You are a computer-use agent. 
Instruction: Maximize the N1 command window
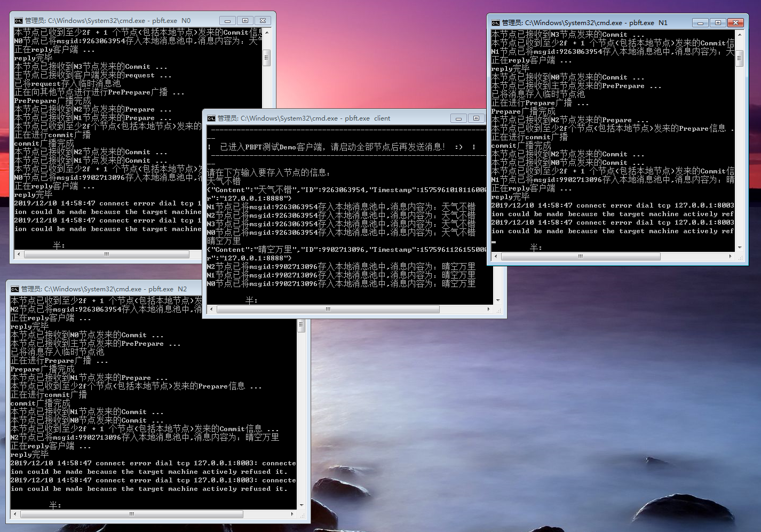[x=718, y=23]
